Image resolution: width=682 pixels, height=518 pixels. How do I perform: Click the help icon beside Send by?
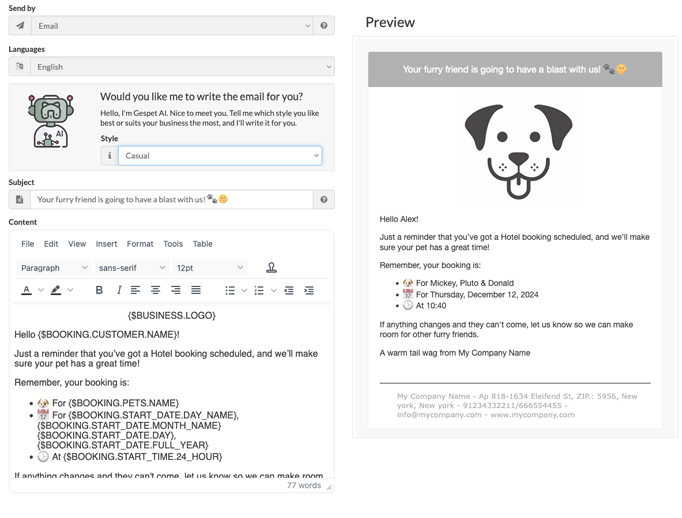tap(324, 26)
